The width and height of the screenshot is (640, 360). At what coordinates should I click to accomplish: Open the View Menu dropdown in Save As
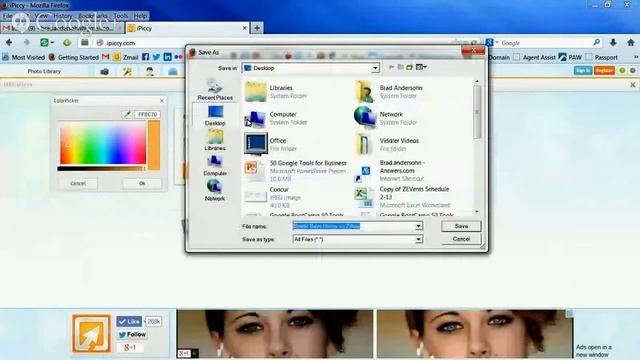pyautogui.click(x=421, y=67)
